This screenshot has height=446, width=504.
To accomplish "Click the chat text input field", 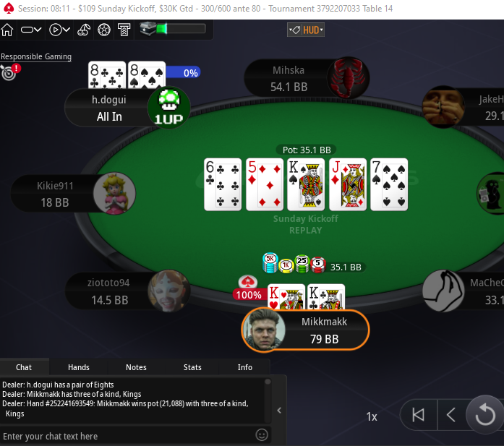I will pyautogui.click(x=127, y=436).
